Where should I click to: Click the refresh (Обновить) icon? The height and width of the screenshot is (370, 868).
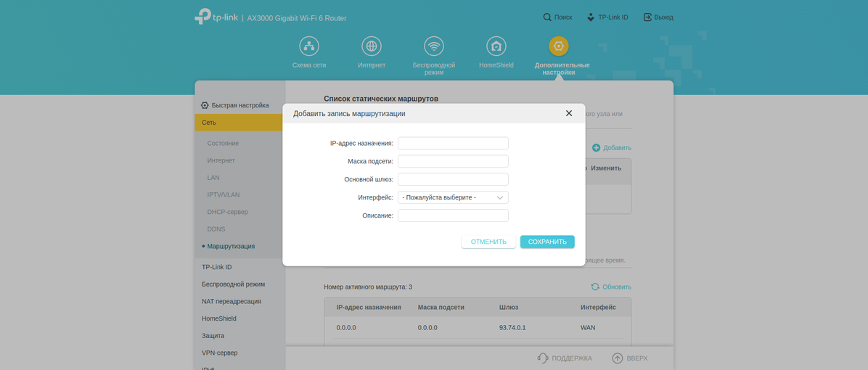[595, 287]
